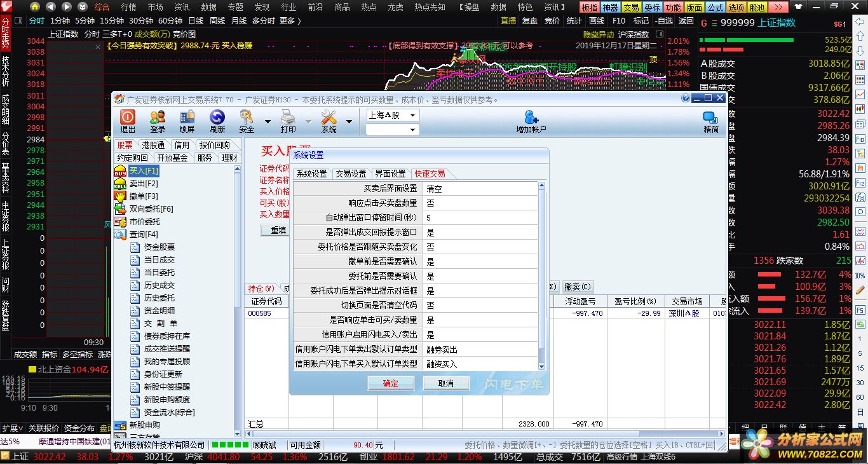Select 日线 period tab
Viewport: 868px width, 464px height.
click(196, 21)
